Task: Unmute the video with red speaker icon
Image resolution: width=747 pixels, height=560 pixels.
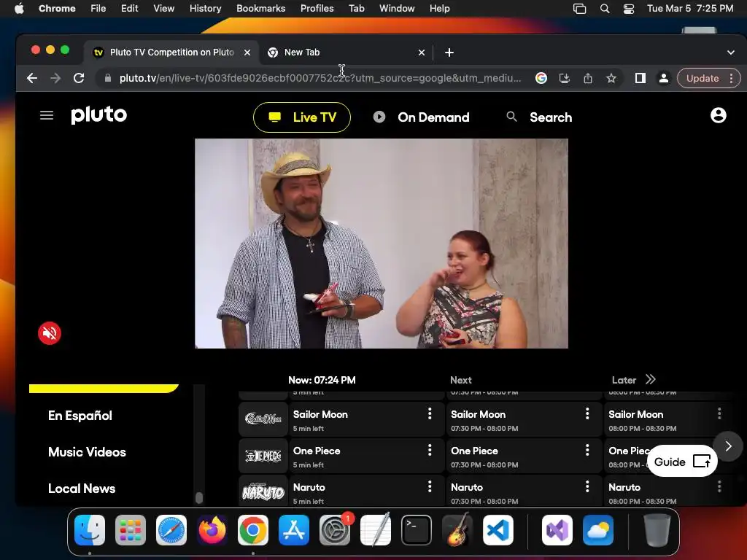Action: point(50,332)
